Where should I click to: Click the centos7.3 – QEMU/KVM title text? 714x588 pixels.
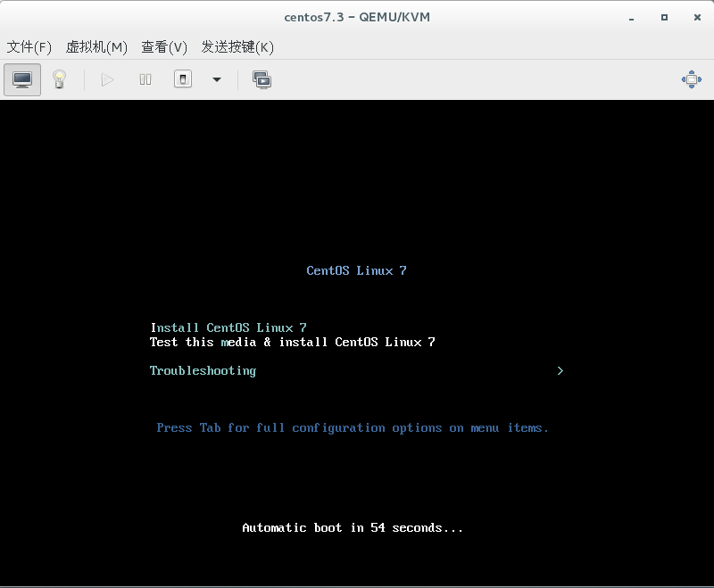coord(357,17)
